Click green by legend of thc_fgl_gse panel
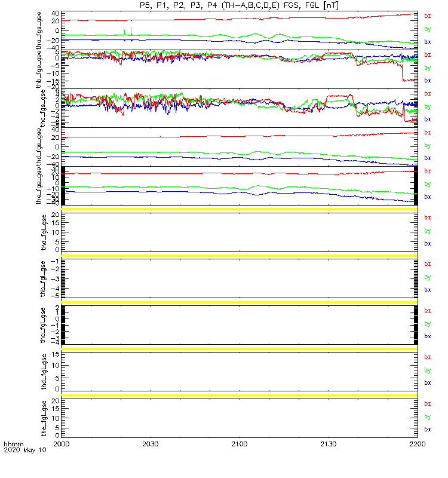 (x=428, y=323)
